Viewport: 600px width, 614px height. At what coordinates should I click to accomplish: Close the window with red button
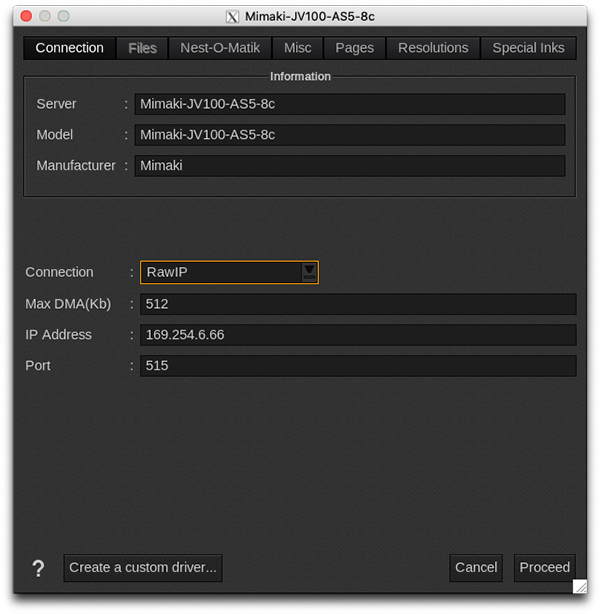[x=26, y=16]
